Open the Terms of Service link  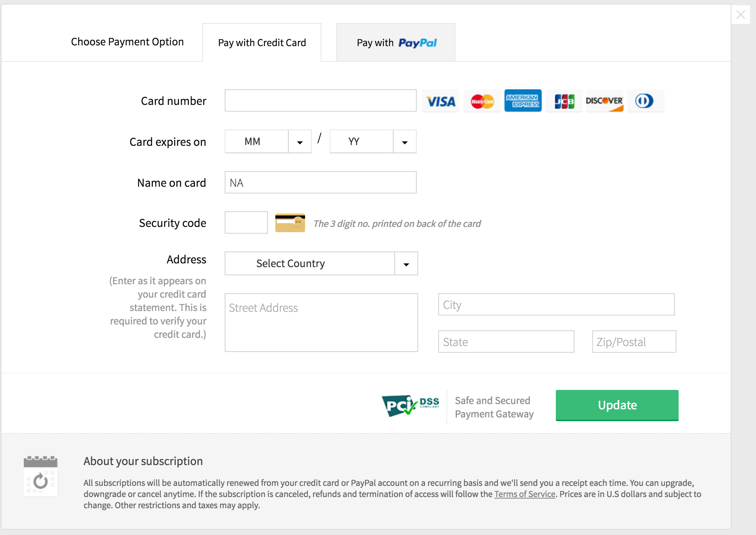(x=525, y=494)
